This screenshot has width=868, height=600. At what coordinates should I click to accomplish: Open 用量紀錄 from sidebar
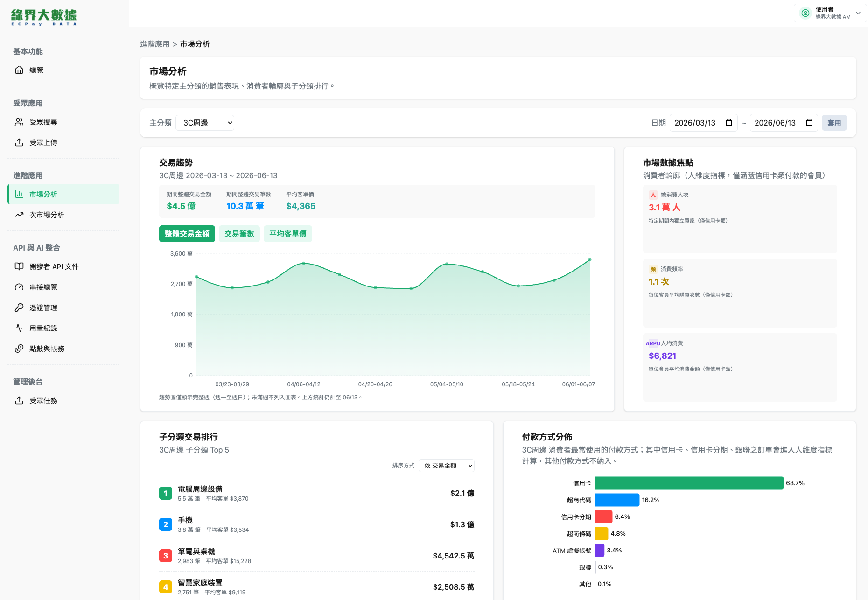(63, 328)
